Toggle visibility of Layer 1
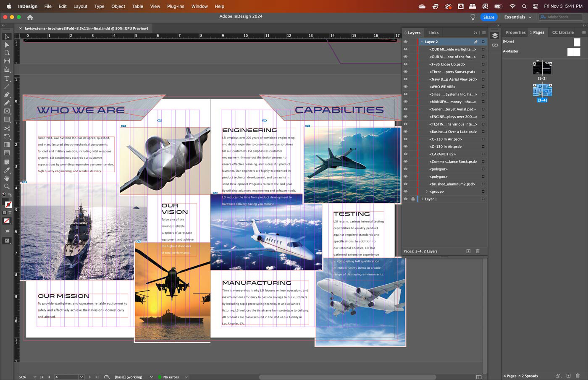Viewport: 588px width, 380px height. coord(405,199)
